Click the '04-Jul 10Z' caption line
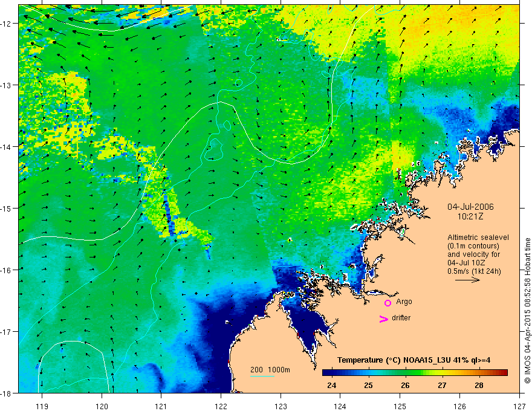This screenshot has width=532, height=411. point(466,263)
